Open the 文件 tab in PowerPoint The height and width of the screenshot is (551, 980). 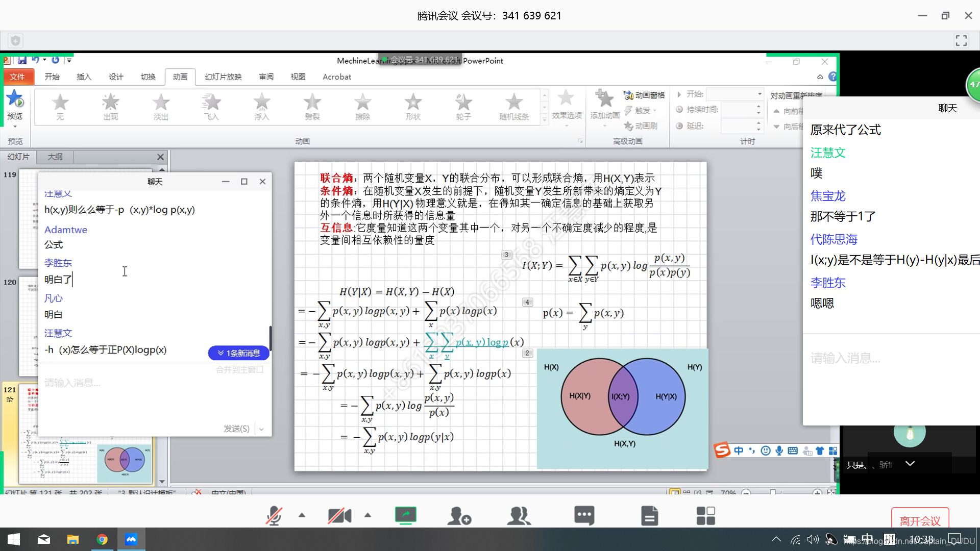coord(17,77)
